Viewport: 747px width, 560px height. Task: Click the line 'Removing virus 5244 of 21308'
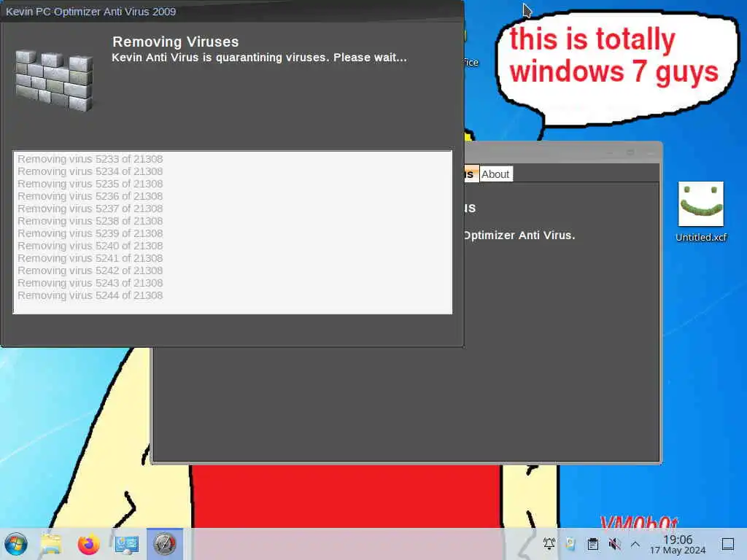(90, 295)
